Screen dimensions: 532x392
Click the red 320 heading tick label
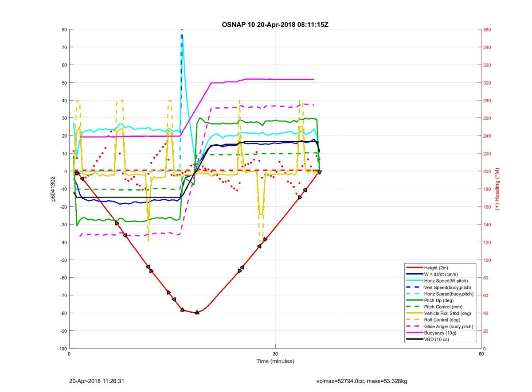[x=487, y=65]
